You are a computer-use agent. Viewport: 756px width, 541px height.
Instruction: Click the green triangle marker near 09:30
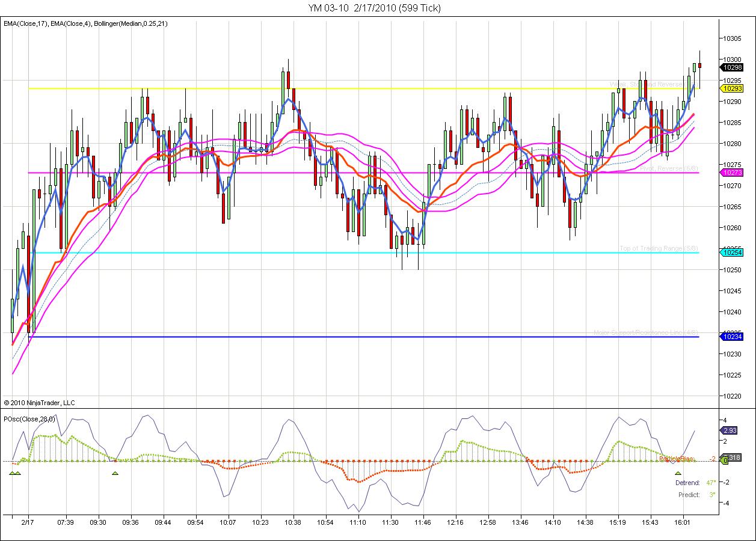115,474
